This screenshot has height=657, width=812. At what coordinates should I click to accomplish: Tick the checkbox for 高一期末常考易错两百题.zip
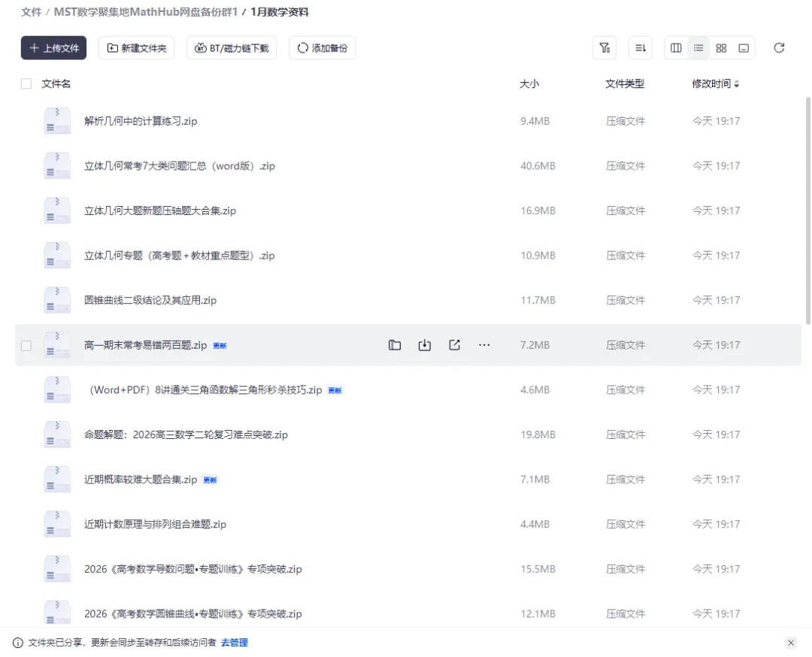(26, 344)
